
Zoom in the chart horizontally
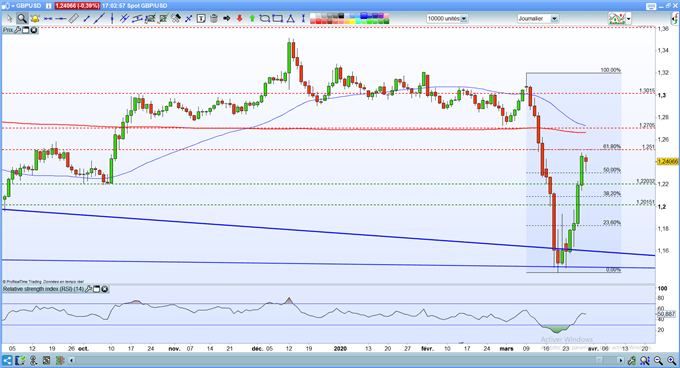coord(672,360)
